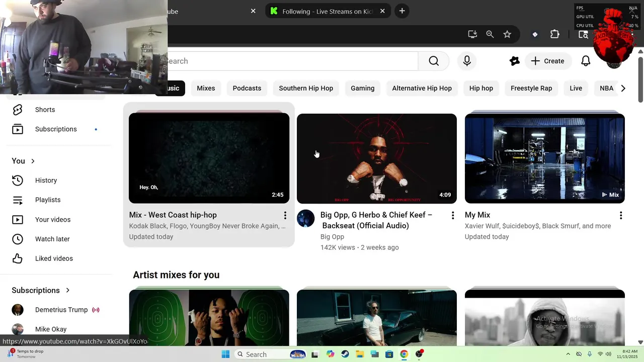Open Backseat (Official Audio) video title
Viewport: 644px width, 362px height.
coord(376,220)
